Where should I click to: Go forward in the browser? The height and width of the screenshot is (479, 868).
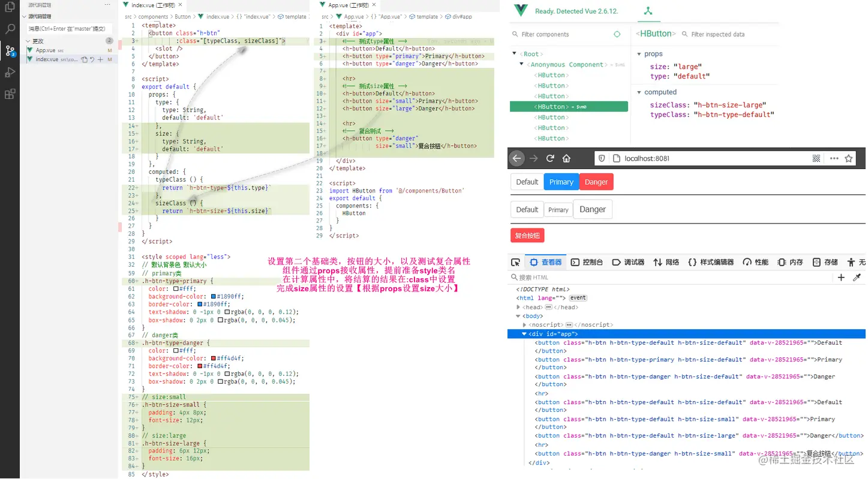pos(534,158)
